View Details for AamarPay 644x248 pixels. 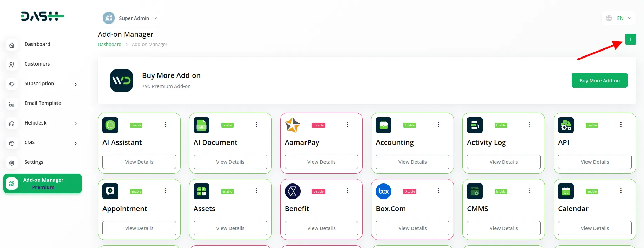pyautogui.click(x=321, y=162)
